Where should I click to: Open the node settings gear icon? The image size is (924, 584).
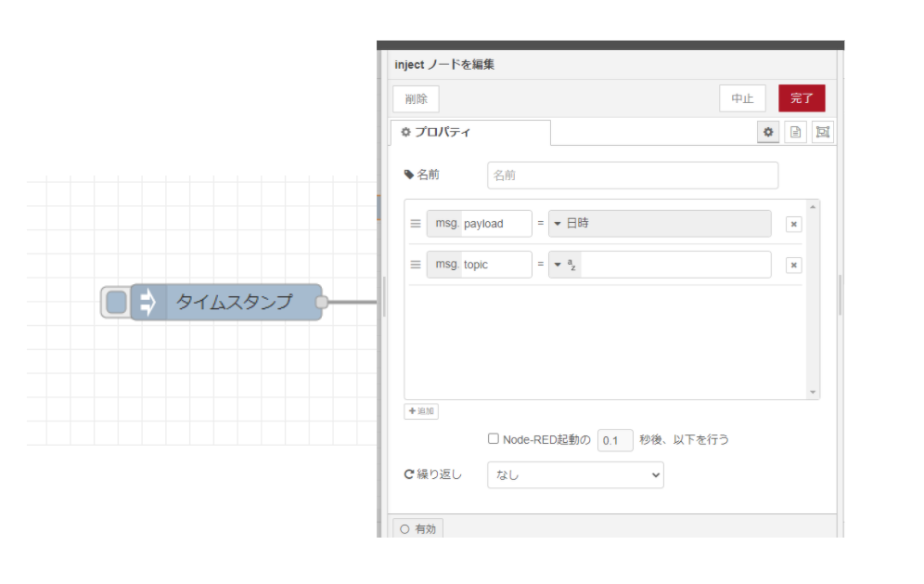click(768, 132)
